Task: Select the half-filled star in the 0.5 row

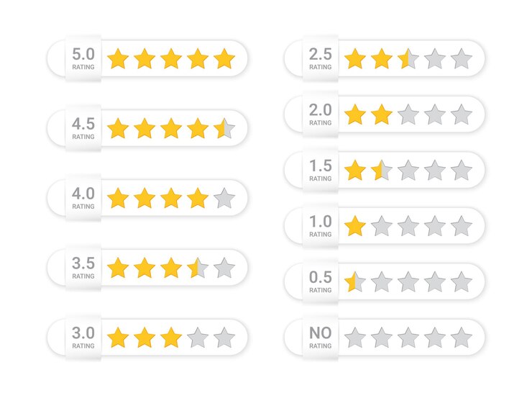Action: [355, 281]
